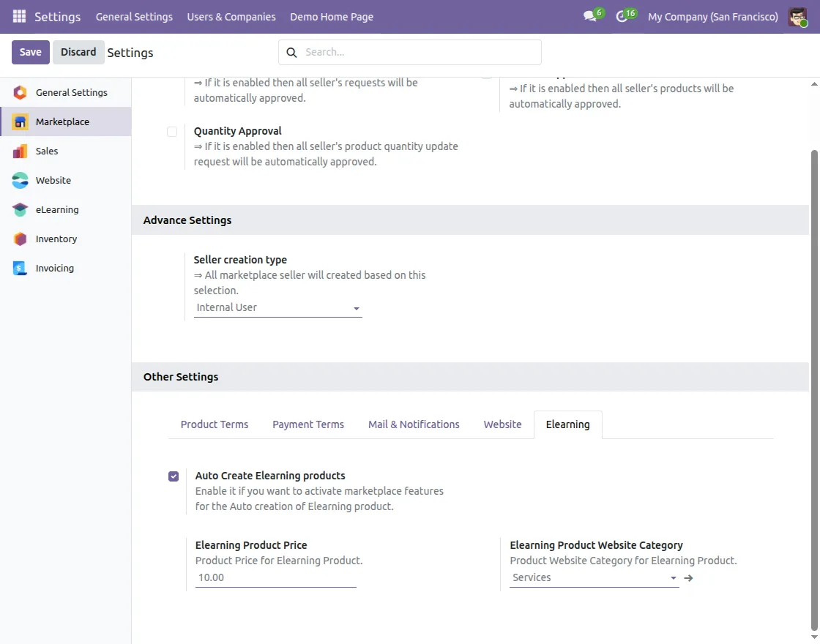The width and height of the screenshot is (820, 644).
Task: Select Inventory label in the settings sidebar
Action: [x=56, y=239]
